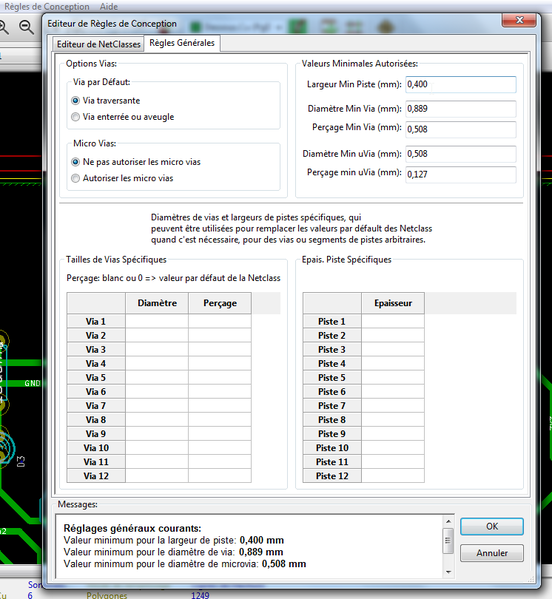552x599 pixels.
Task: Select the Piste 6 row header
Action: [x=332, y=392]
